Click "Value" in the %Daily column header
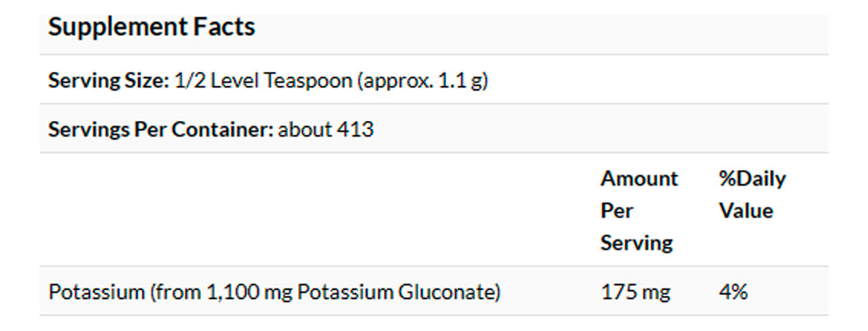Image resolution: width=868 pixels, height=331 pixels. (x=745, y=211)
